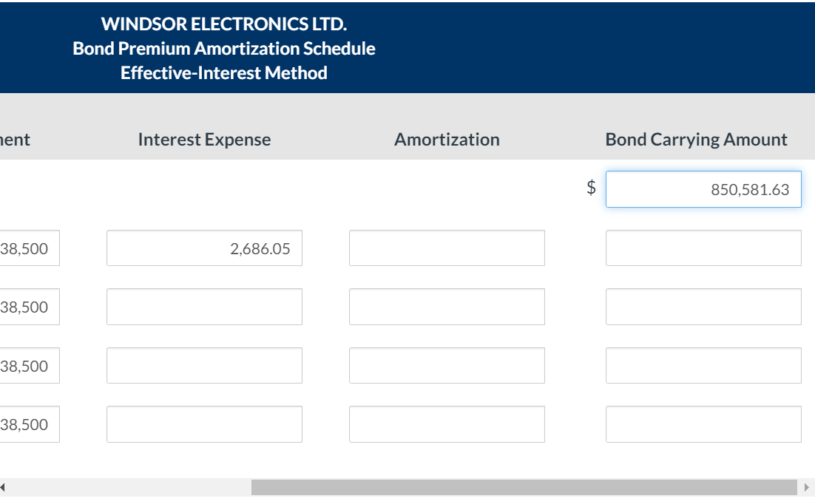Screen dimensions: 815x504
Task: Click the empty Interest Expense field in the third row
Action: coord(205,365)
